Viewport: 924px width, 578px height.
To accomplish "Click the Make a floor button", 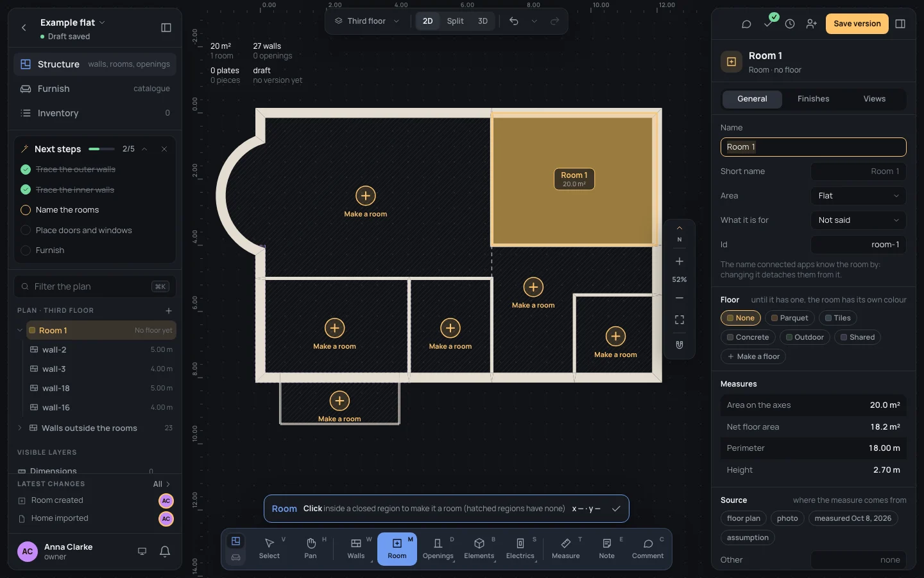I will tap(753, 356).
